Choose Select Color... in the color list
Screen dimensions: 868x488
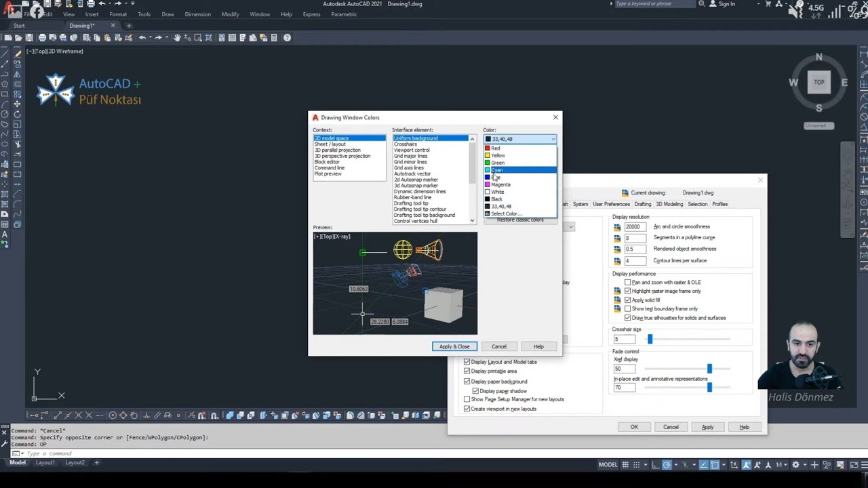[x=520, y=213]
